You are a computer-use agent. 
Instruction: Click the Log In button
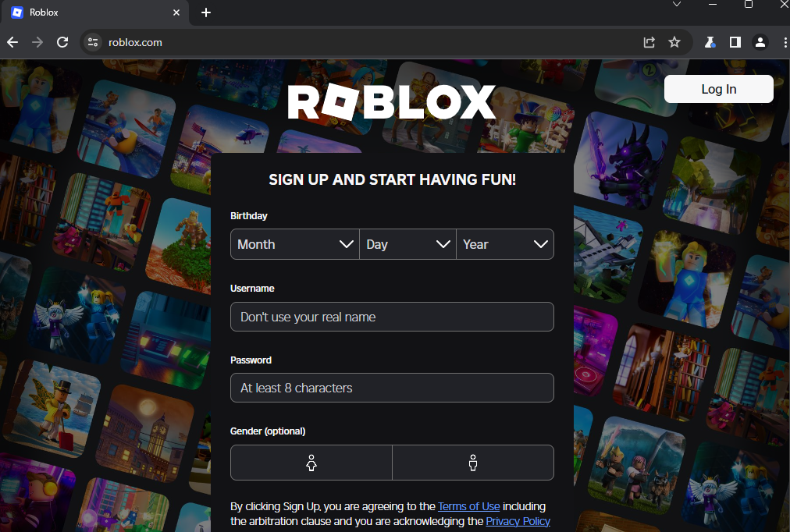pos(718,89)
